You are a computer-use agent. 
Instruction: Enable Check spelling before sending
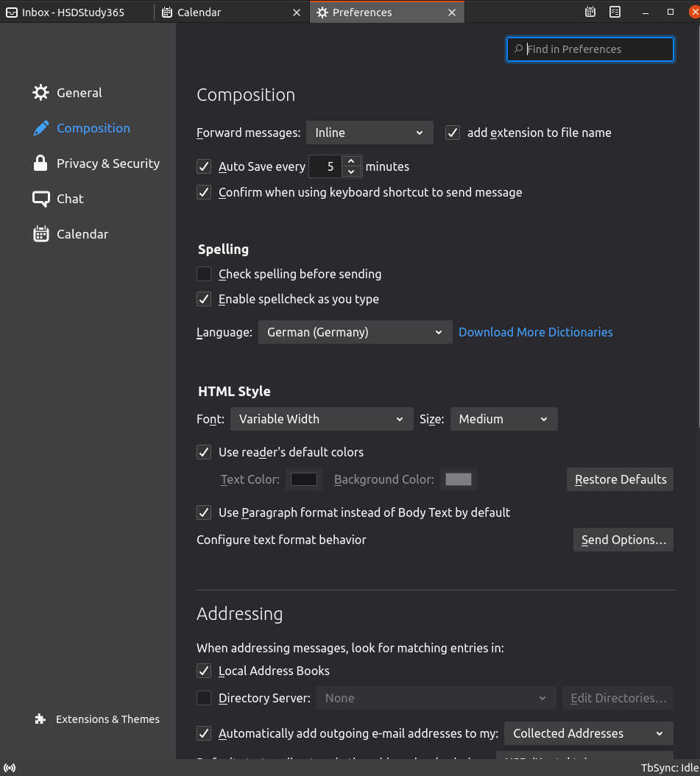204,274
